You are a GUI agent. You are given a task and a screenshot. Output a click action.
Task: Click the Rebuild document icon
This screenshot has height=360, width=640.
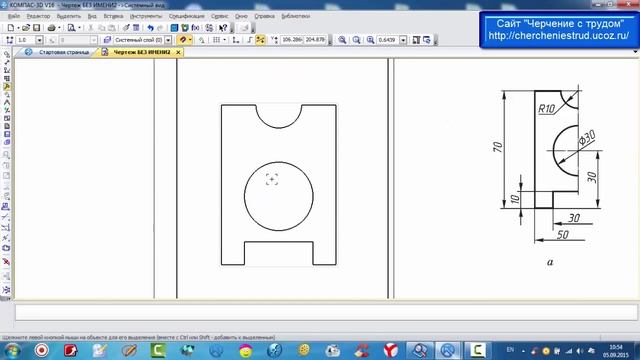pos(209,28)
